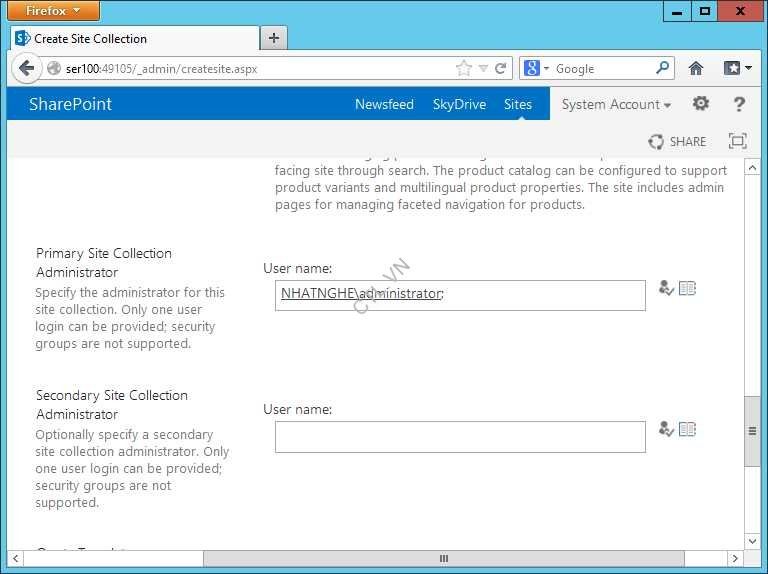Screen dimensions: 768x574
Task: Go back to the previous page
Action: pos(25,68)
